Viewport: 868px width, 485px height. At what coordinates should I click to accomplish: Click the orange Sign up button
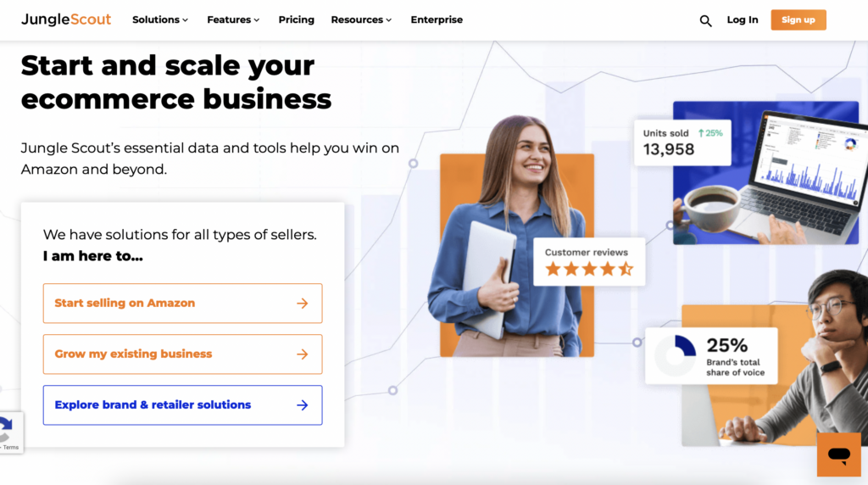pos(798,20)
